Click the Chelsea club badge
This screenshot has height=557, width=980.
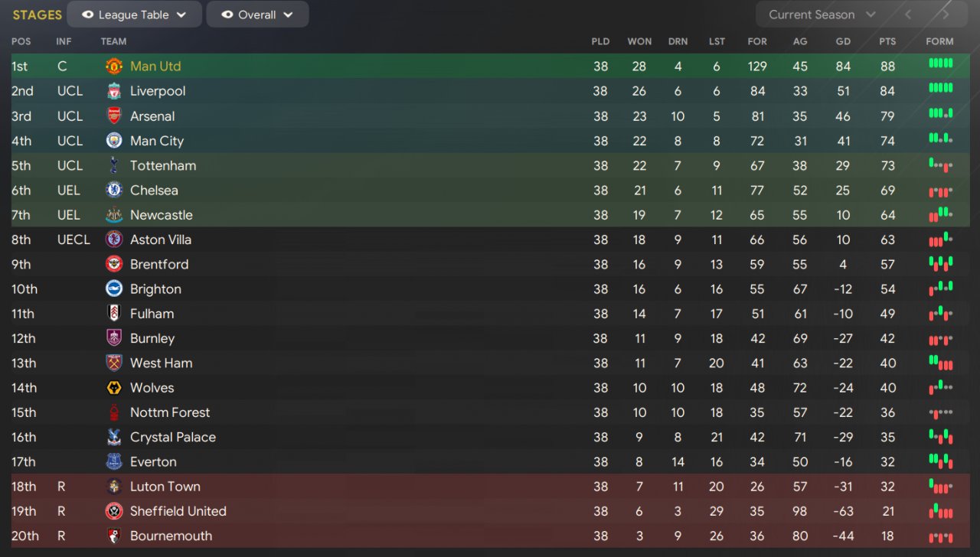pos(114,191)
